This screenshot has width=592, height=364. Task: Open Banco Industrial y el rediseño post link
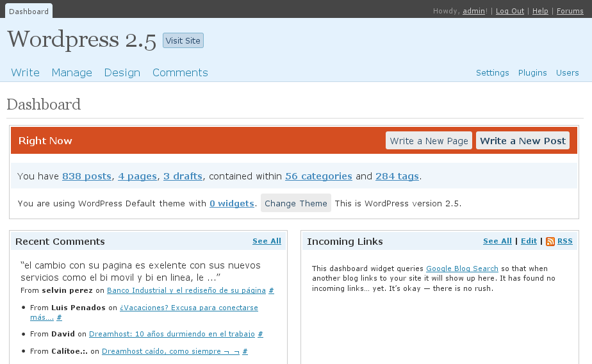pos(186,290)
